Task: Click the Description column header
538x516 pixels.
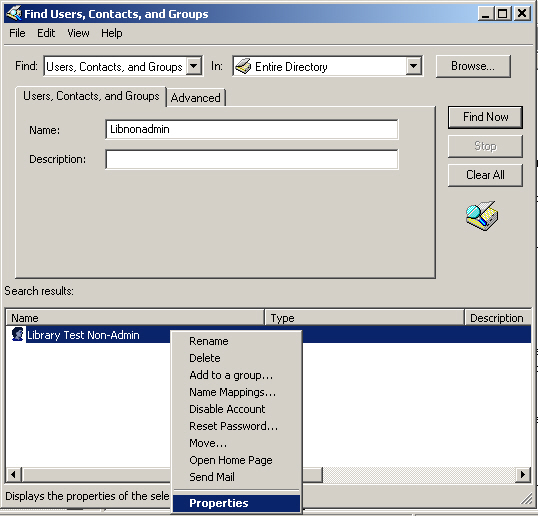Action: [x=498, y=318]
